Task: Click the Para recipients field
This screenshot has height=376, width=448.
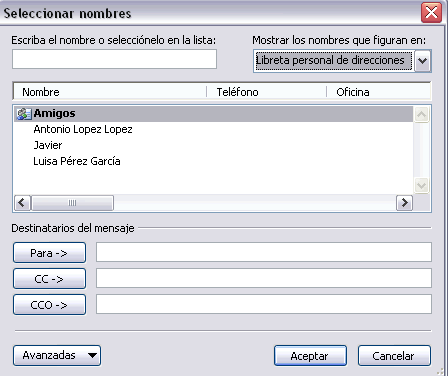Action: [x=264, y=252]
